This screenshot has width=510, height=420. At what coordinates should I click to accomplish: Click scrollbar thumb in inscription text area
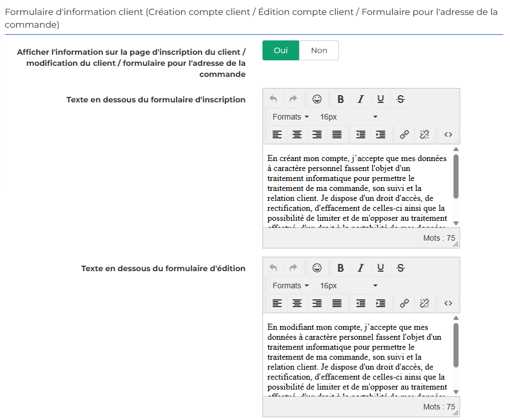point(456,176)
